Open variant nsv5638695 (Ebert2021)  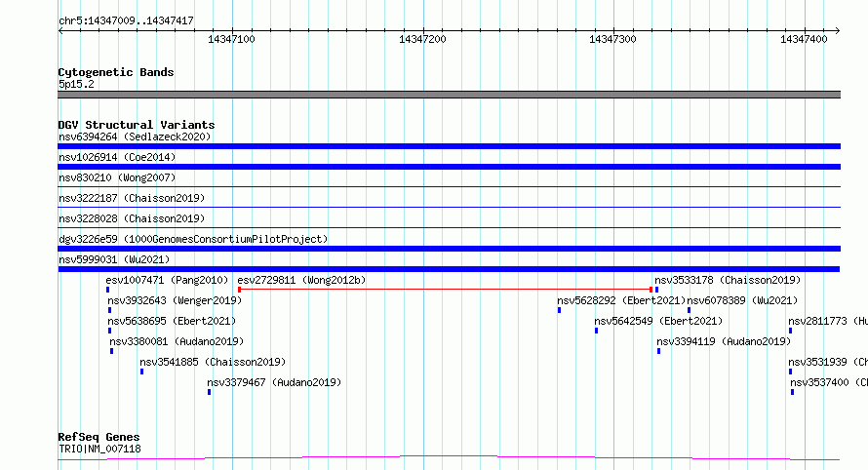click(172, 321)
